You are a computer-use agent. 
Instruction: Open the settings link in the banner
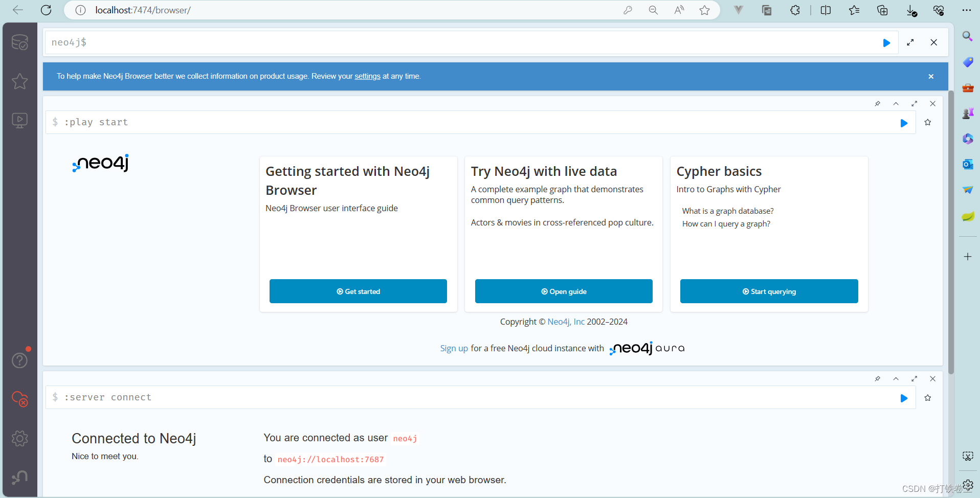[367, 76]
